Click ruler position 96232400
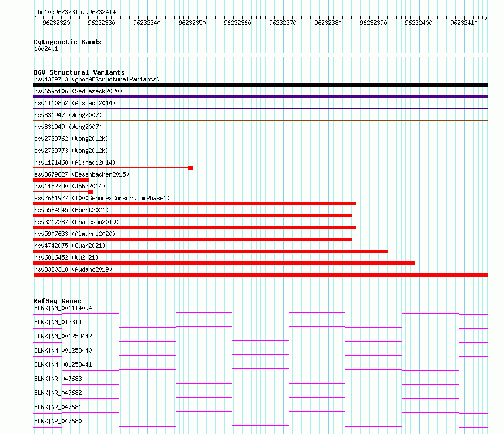This screenshot has width=504, height=434. tap(419, 23)
